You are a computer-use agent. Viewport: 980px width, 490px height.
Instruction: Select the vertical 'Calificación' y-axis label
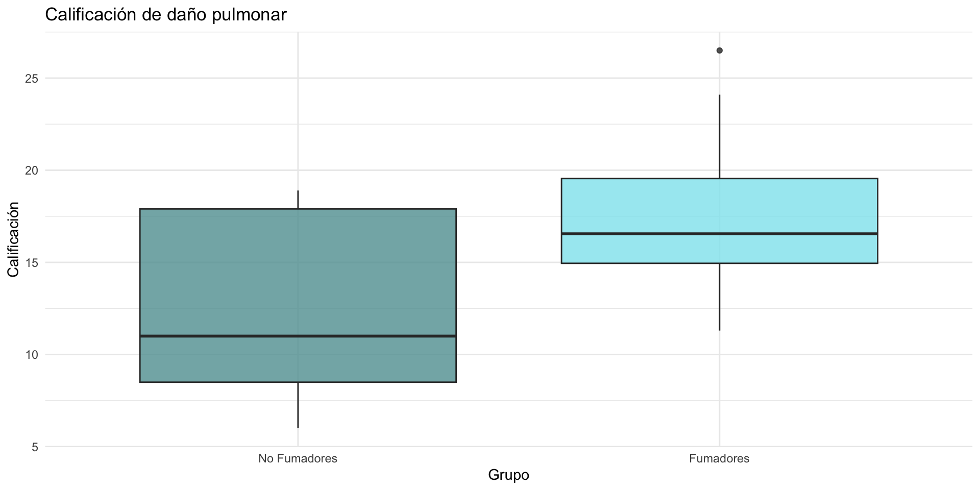[14, 239]
